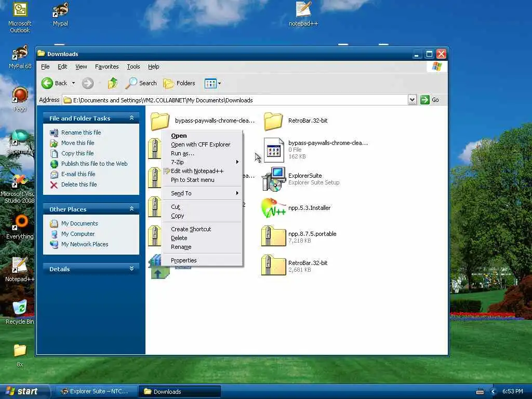Click the Forward arrow icon

pyautogui.click(x=88, y=83)
